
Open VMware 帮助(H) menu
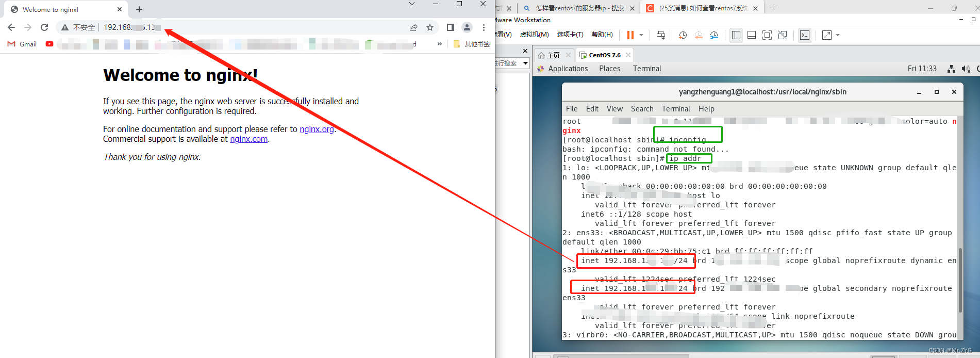coord(602,35)
